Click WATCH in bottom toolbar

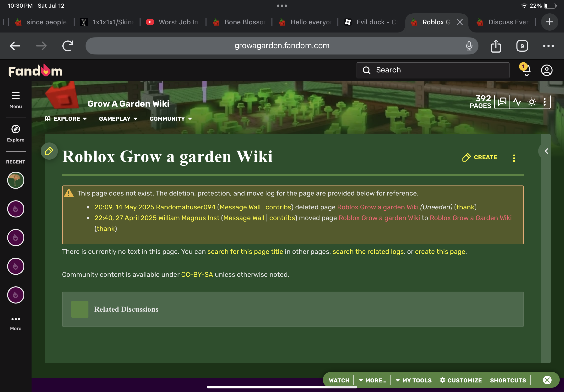(x=339, y=380)
